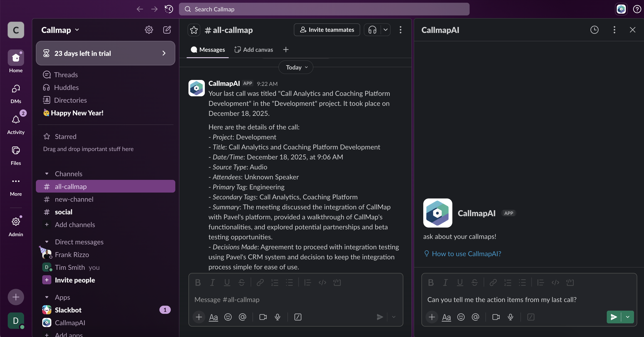Click Add channels
Screen dimensions: 644x337
pos(106,225)
